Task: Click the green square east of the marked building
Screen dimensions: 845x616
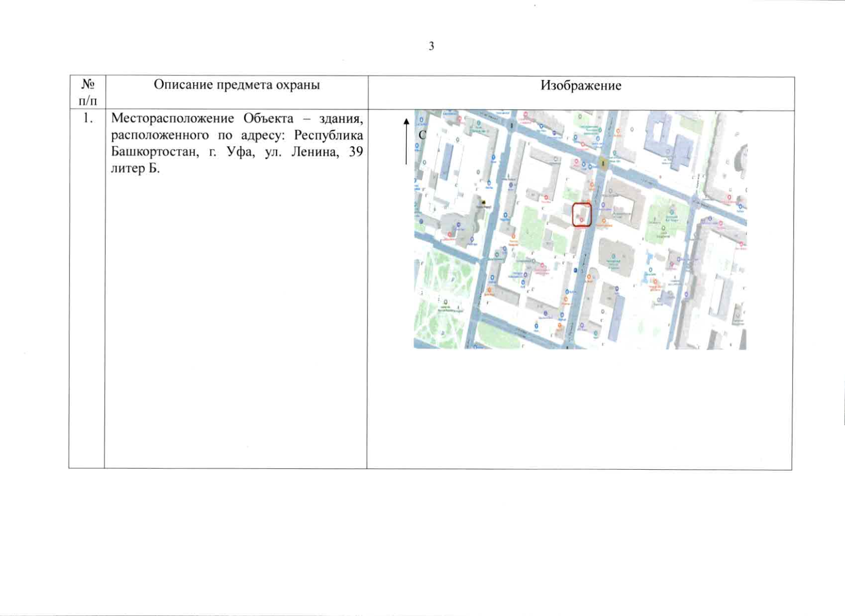Action: [x=666, y=221]
